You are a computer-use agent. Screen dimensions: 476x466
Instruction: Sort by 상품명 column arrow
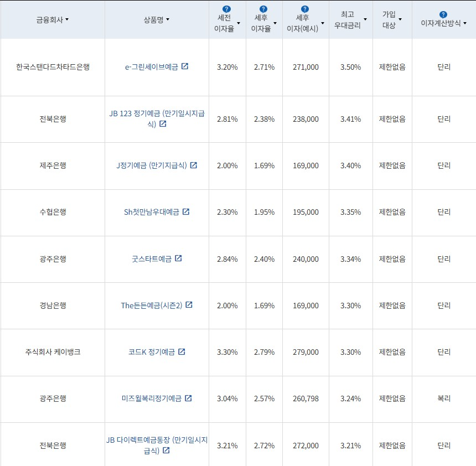point(168,19)
